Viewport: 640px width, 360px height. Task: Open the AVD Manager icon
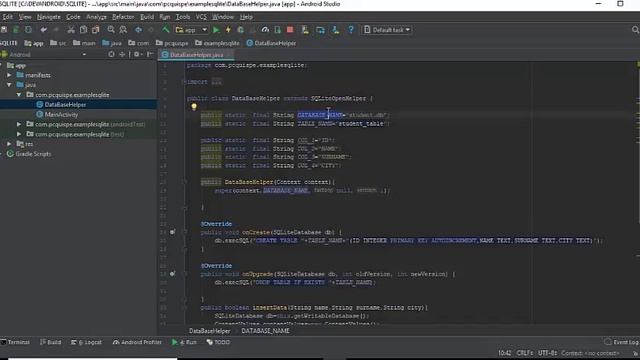coord(305,30)
